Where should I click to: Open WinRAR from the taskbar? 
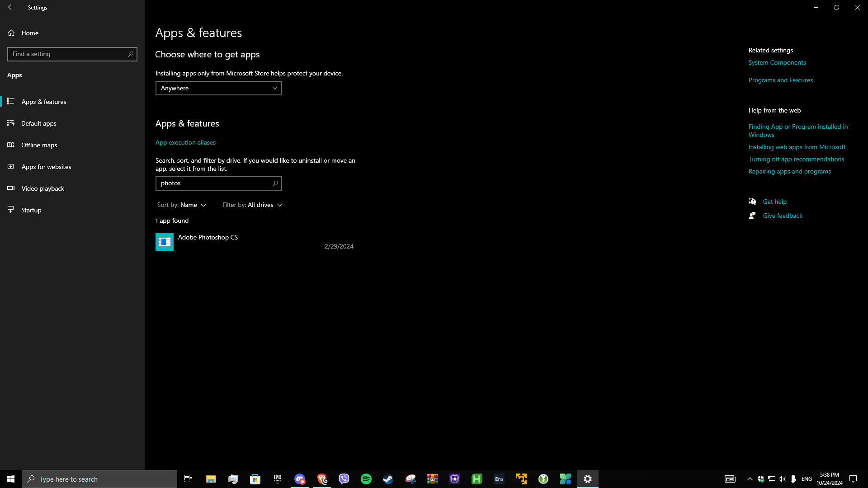tap(432, 479)
